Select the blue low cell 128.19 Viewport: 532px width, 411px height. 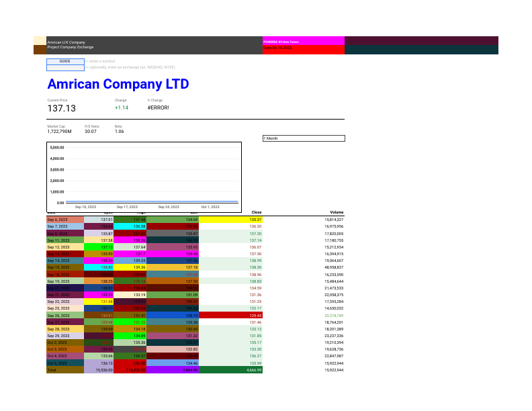(x=173, y=316)
